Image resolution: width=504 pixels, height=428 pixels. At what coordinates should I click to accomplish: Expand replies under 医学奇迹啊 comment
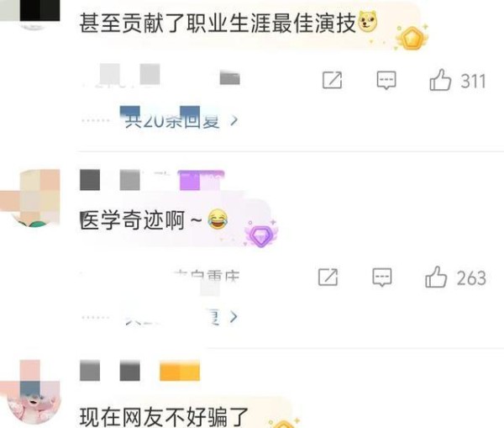(x=234, y=317)
